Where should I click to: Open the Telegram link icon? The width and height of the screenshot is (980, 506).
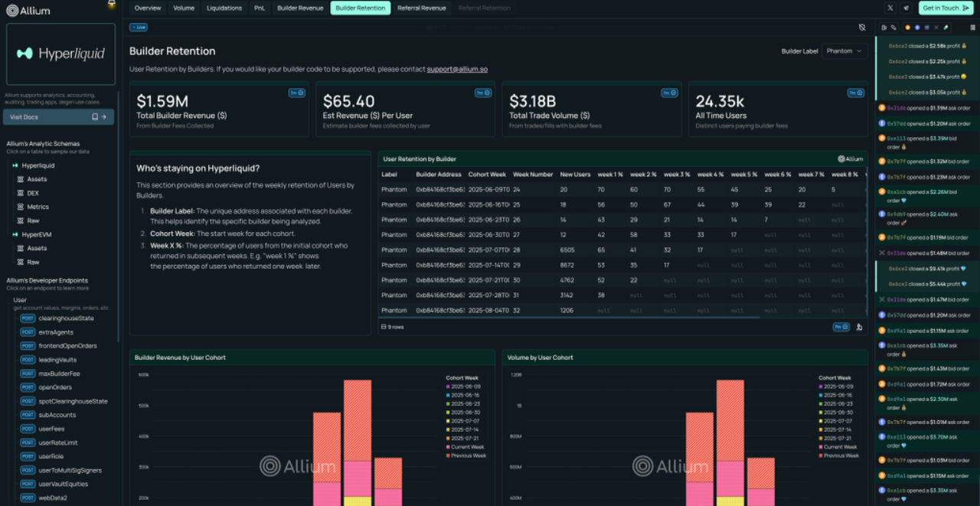906,8
